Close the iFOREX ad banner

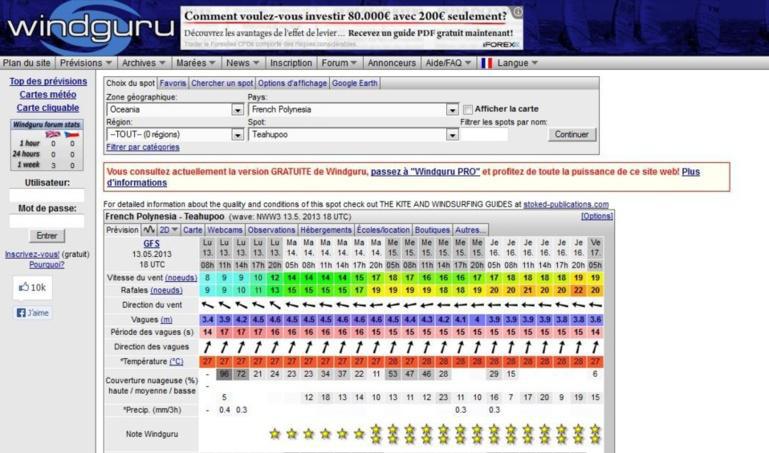coord(517,11)
